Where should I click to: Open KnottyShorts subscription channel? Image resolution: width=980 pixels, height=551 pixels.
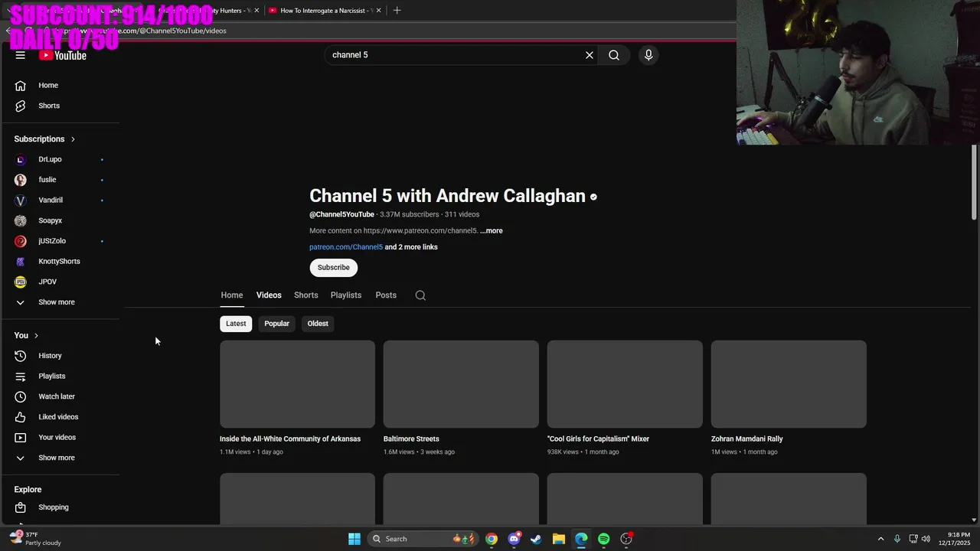point(60,262)
